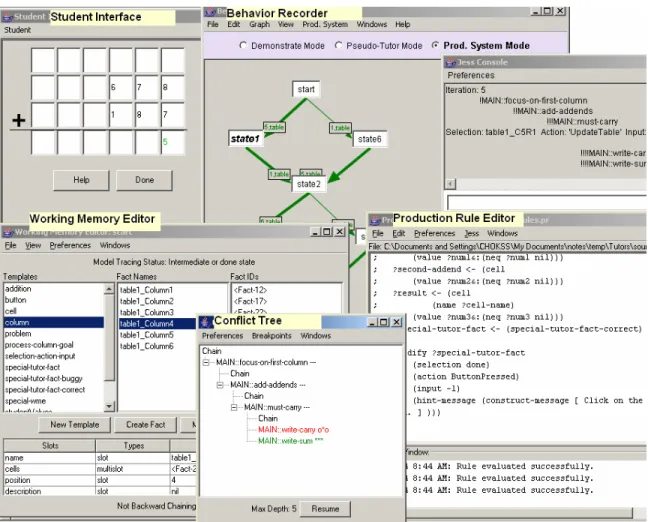Click the cell containing 6 in student table
The width and height of the screenshot is (648, 522).
coord(121,88)
